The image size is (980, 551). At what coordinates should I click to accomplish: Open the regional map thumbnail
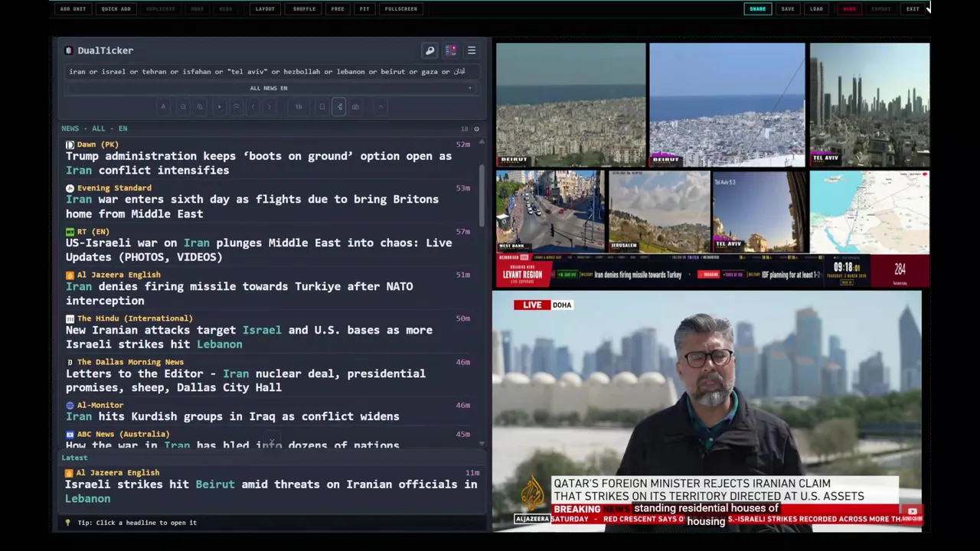[870, 211]
